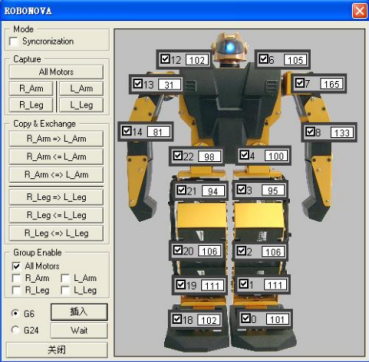Select the G24 radio button

[x=15, y=330]
